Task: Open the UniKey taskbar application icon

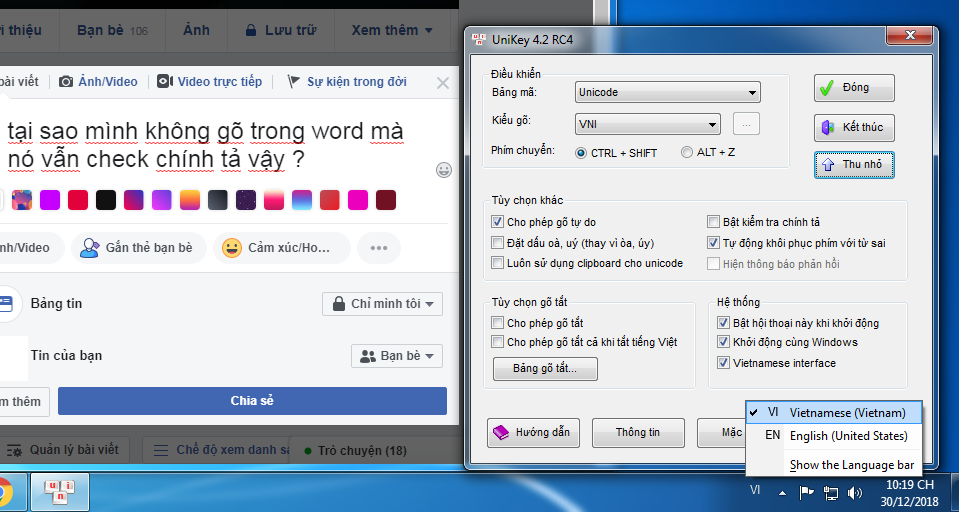Action: [60, 492]
